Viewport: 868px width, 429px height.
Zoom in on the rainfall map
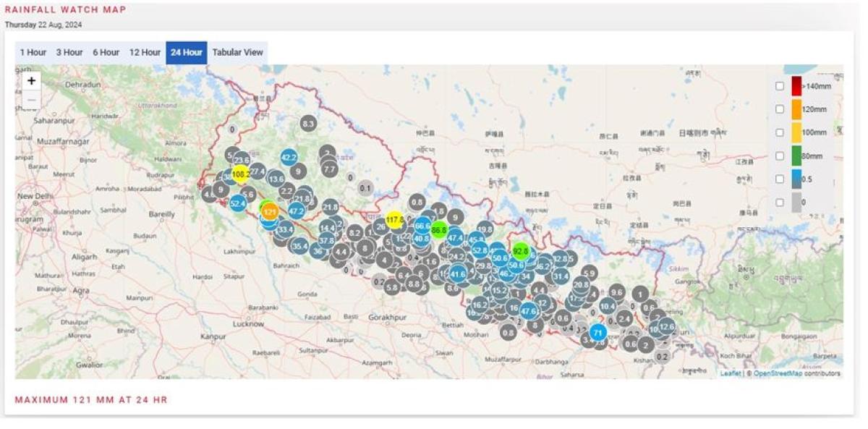pos(31,81)
